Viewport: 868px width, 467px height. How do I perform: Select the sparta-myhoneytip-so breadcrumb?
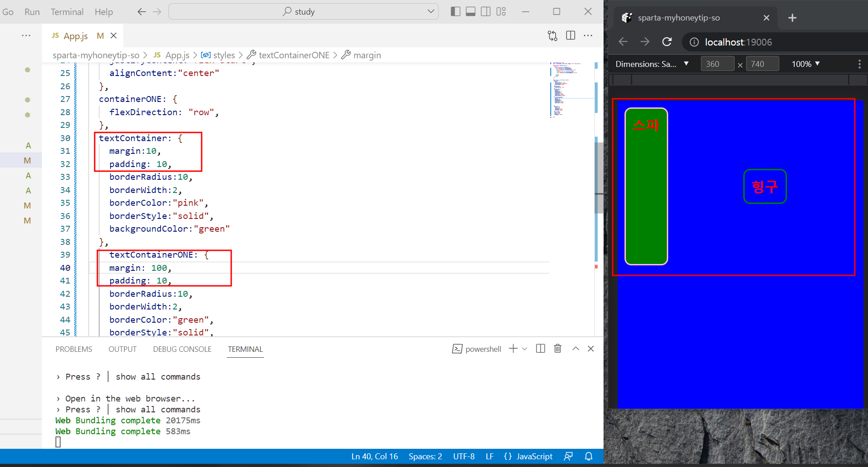pos(96,55)
